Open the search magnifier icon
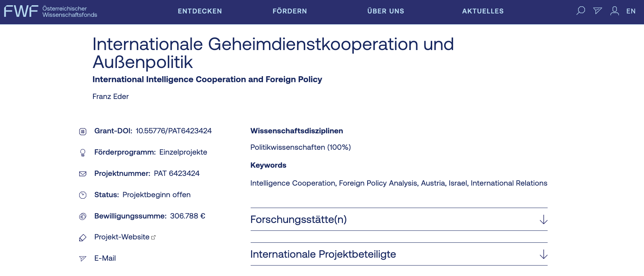This screenshot has width=644, height=276. point(580,11)
